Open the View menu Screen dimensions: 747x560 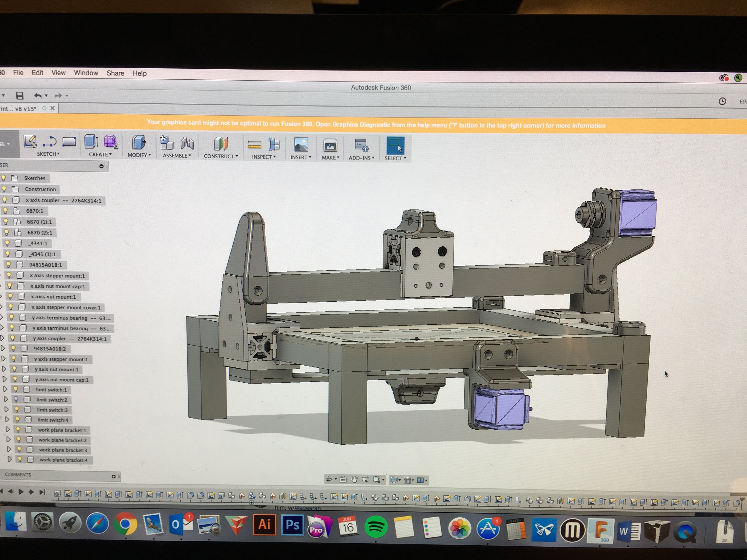coord(59,73)
